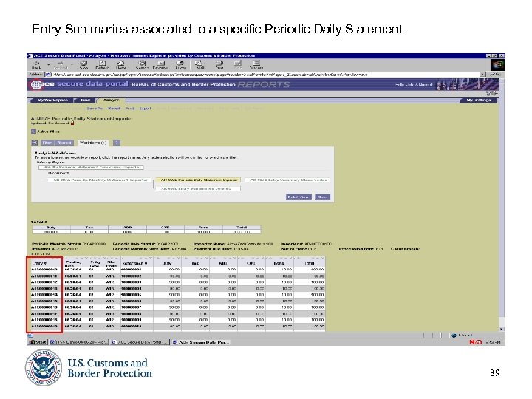The image size is (532, 399).
Task: Go to Home via browser toolbar
Action: click(121, 65)
